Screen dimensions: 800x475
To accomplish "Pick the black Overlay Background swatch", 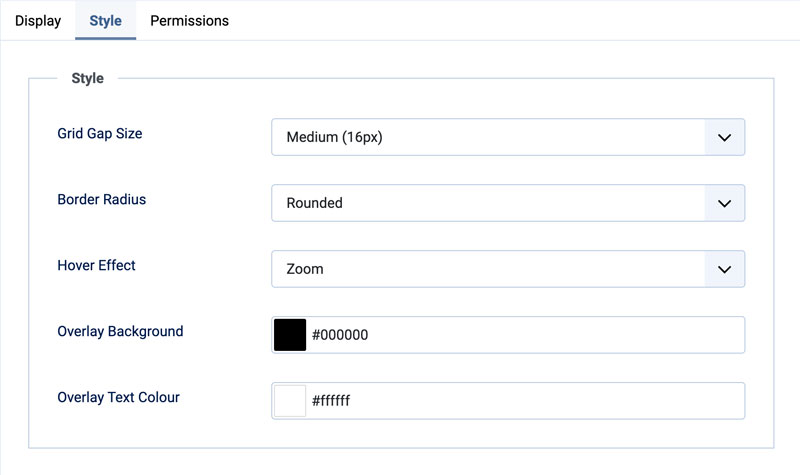I will pyautogui.click(x=289, y=335).
